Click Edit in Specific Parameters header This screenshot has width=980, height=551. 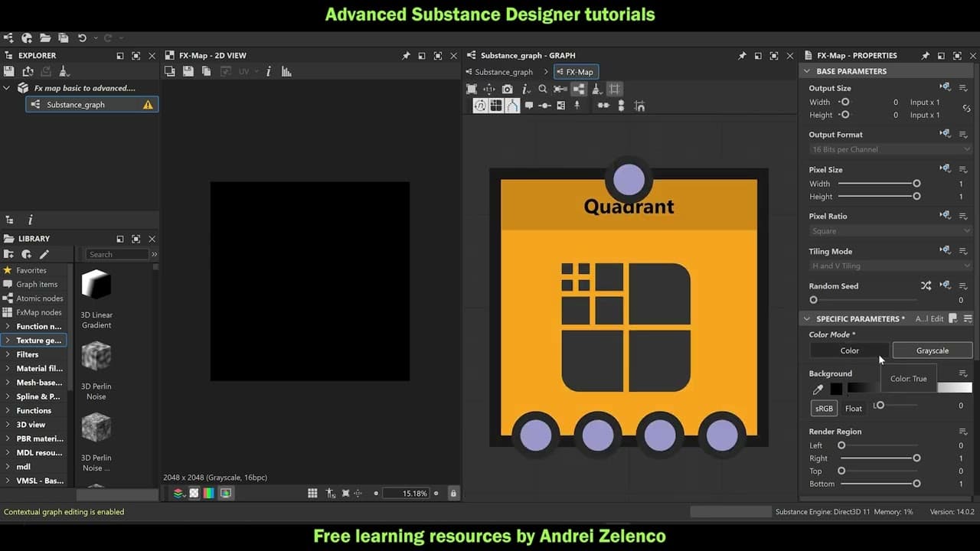937,318
